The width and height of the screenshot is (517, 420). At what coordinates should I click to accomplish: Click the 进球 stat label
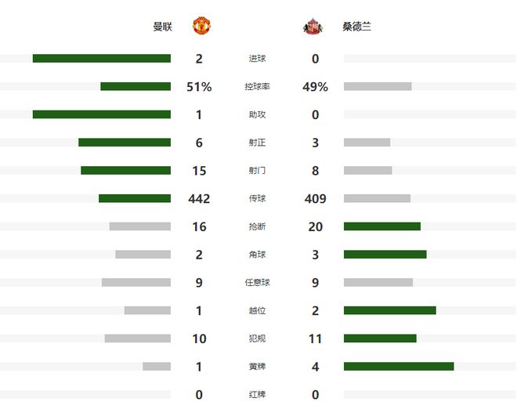[257, 59]
